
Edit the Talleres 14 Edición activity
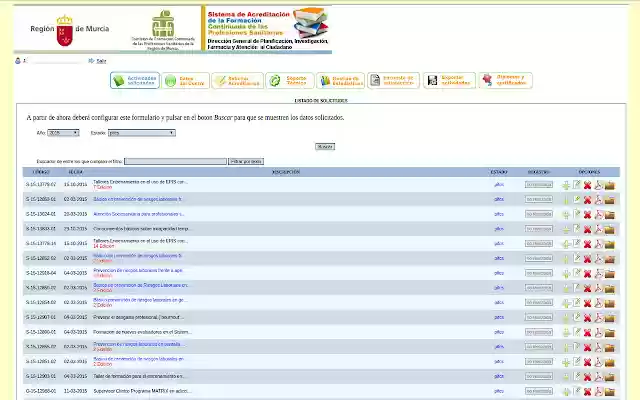(576, 243)
